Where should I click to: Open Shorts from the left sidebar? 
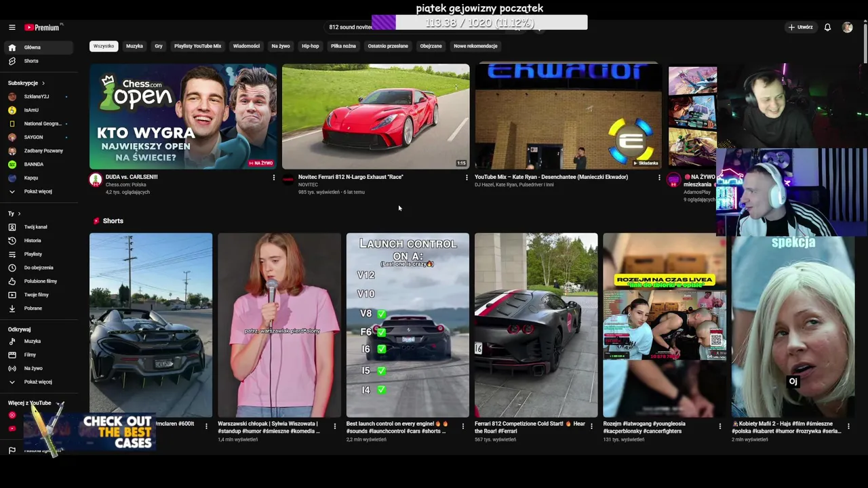(37, 61)
